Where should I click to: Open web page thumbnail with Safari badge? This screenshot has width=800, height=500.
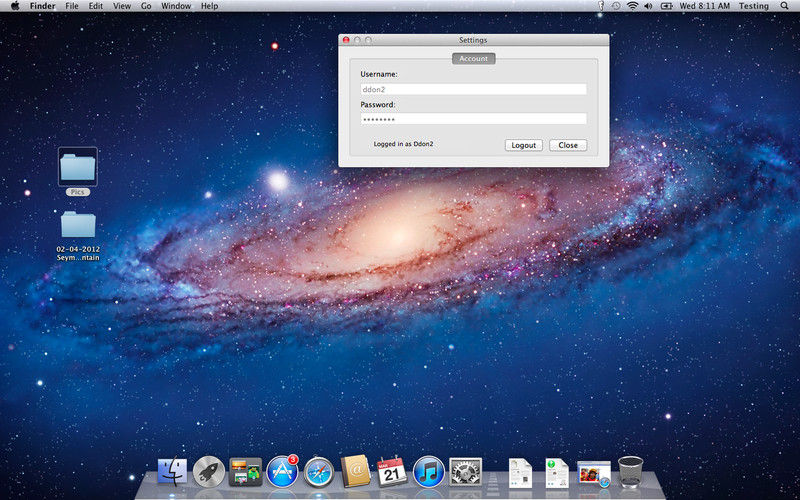point(594,473)
